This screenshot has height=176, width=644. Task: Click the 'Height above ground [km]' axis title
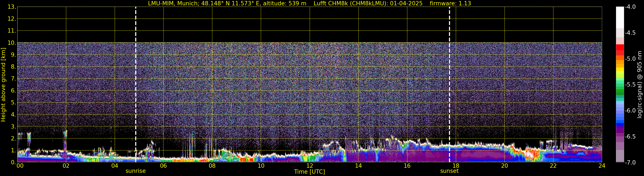[x=3, y=85]
